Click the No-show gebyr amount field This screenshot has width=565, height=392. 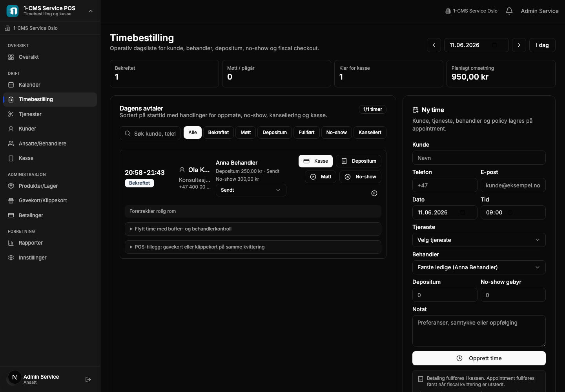pos(513,295)
